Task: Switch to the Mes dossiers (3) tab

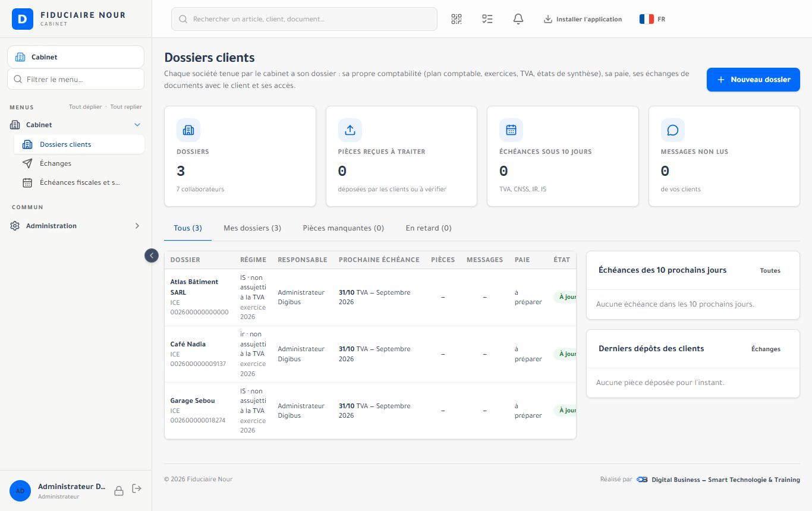Action: pyautogui.click(x=253, y=228)
